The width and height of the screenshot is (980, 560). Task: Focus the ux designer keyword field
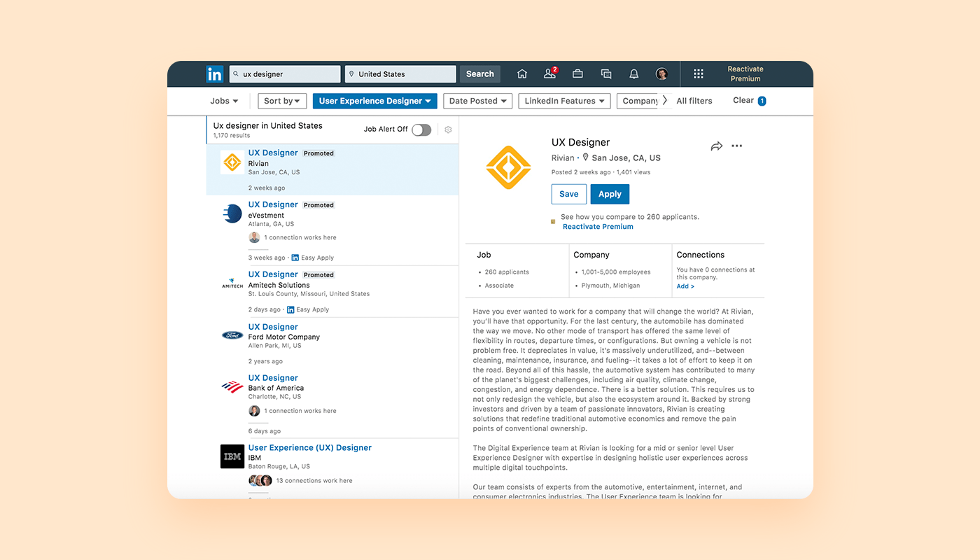(285, 74)
